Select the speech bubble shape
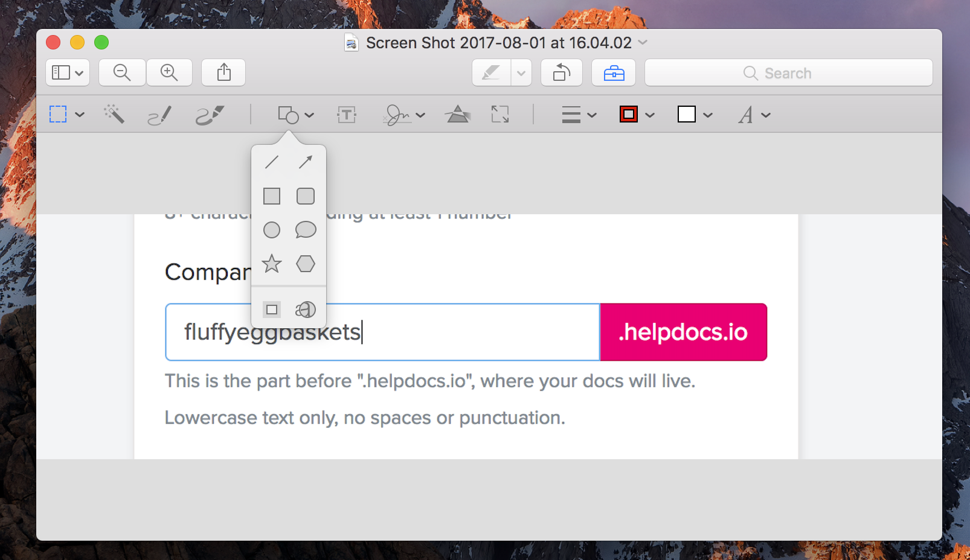Viewport: 970px width, 560px height. (306, 229)
